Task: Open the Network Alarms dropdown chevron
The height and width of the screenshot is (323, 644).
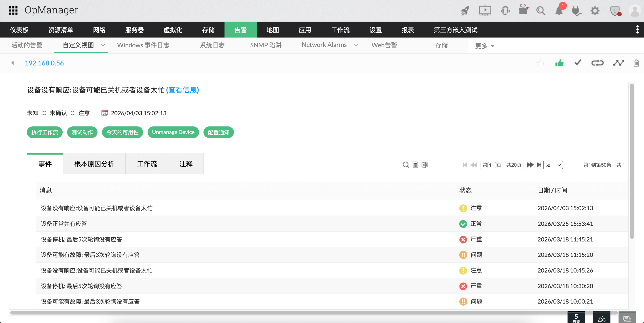Action: [356, 45]
